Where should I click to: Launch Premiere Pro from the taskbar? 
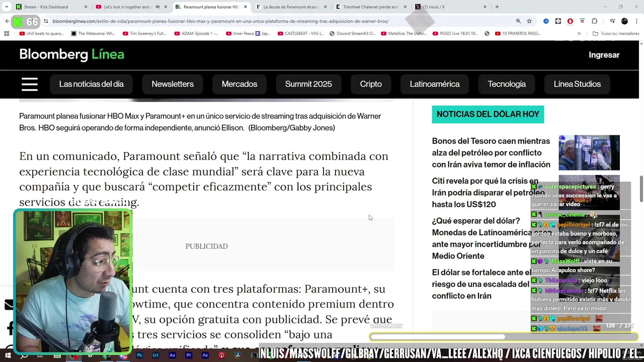(x=189, y=355)
